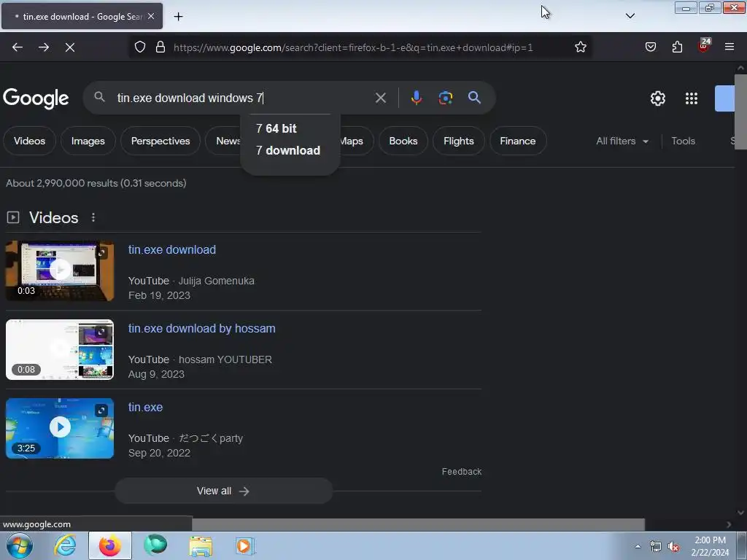The height and width of the screenshot is (560, 747).
Task: Bookmark this page with star icon
Action: pyautogui.click(x=580, y=47)
